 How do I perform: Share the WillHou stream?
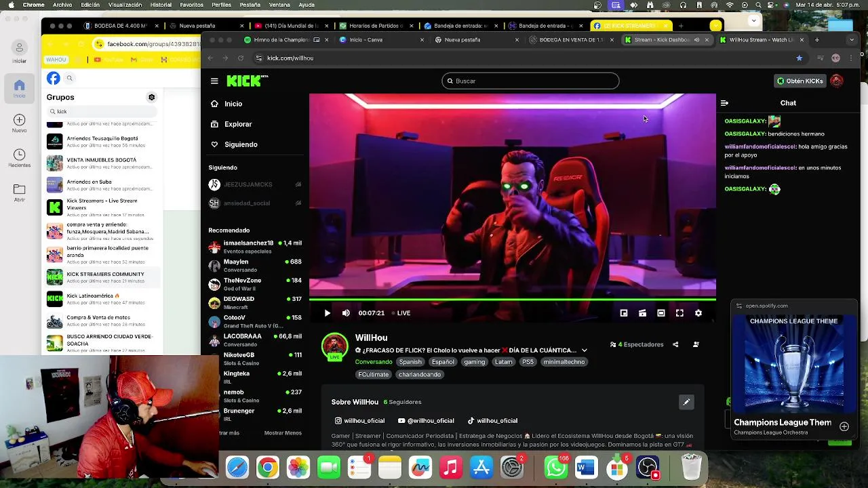pos(675,344)
